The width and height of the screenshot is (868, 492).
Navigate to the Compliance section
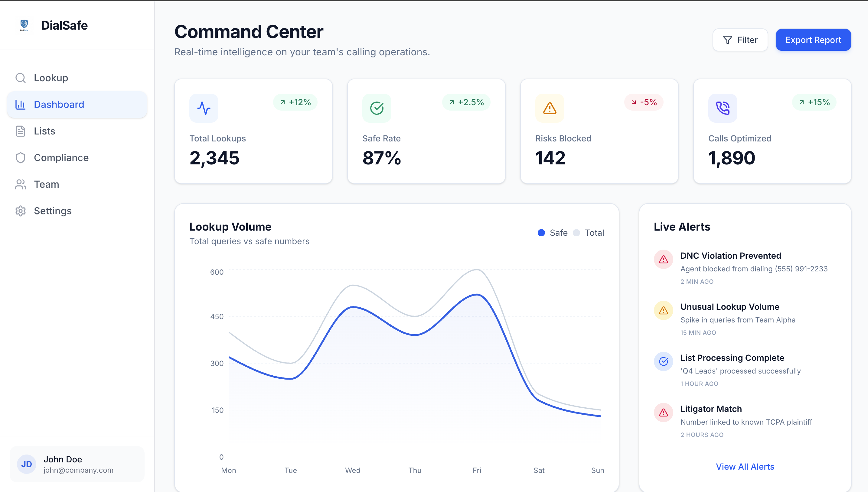61,157
